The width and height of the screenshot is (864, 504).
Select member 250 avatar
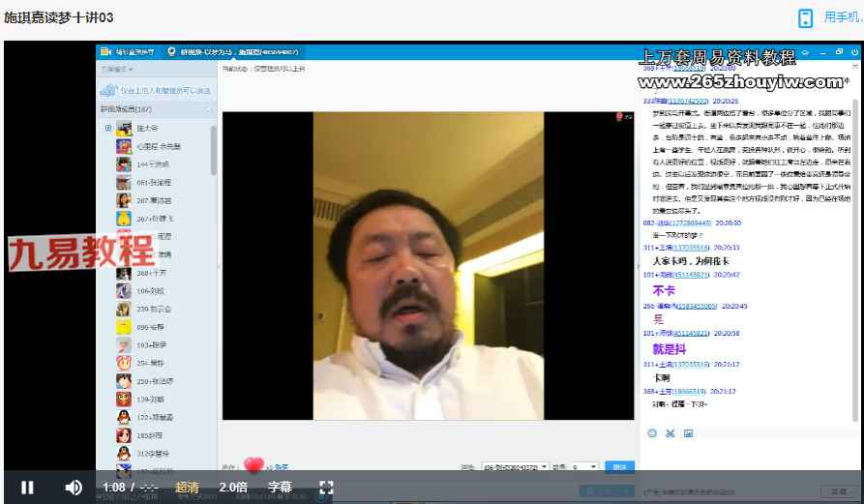(x=124, y=381)
